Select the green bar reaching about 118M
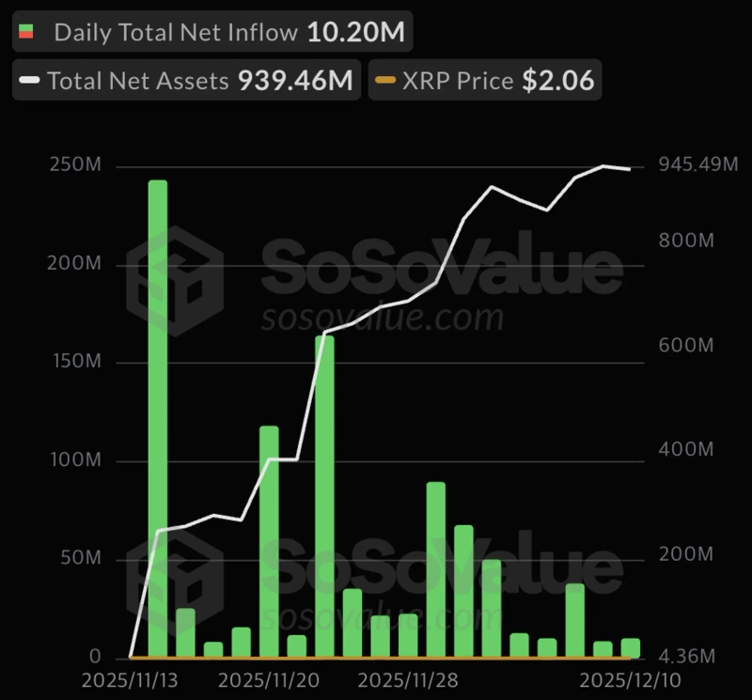752x700 pixels. (269, 541)
